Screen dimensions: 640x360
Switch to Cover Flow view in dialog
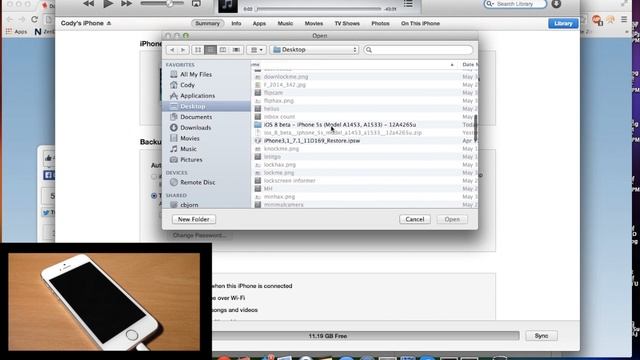click(236, 50)
